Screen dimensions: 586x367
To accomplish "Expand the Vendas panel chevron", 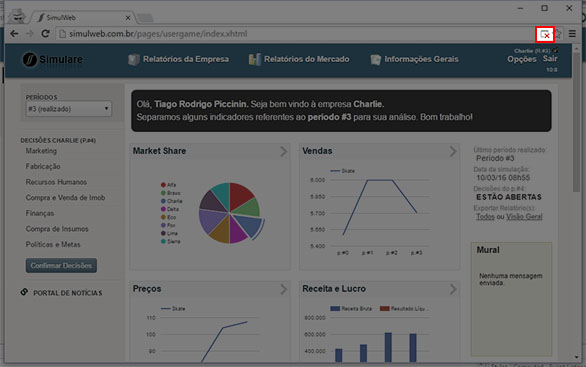I will point(453,151).
